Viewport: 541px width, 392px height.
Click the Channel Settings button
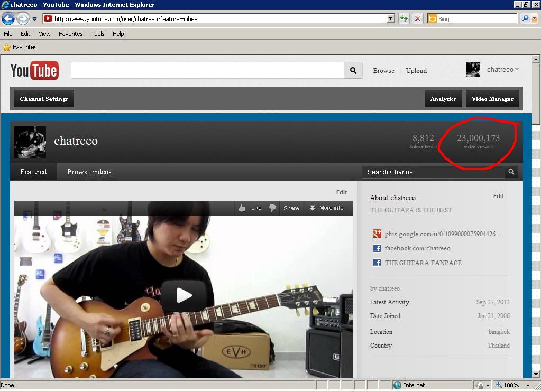point(44,99)
